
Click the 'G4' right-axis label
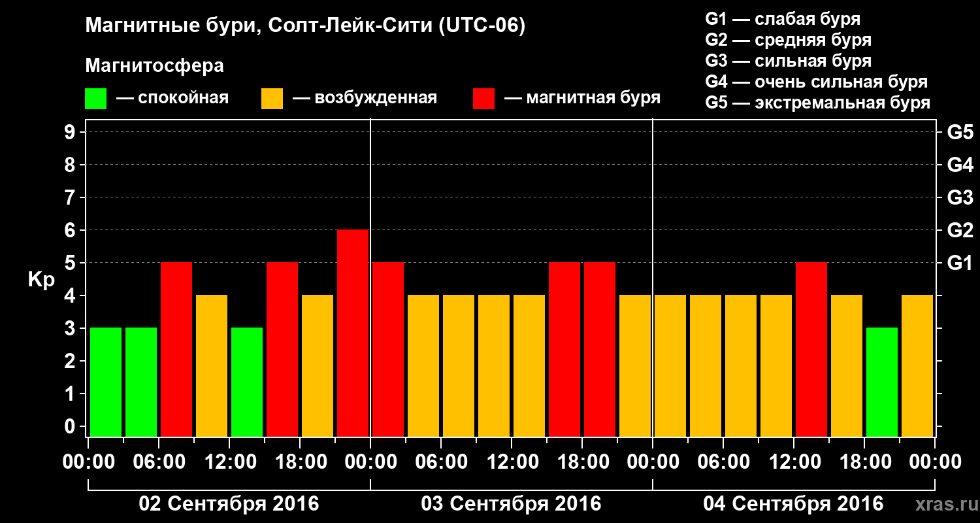pos(960,165)
